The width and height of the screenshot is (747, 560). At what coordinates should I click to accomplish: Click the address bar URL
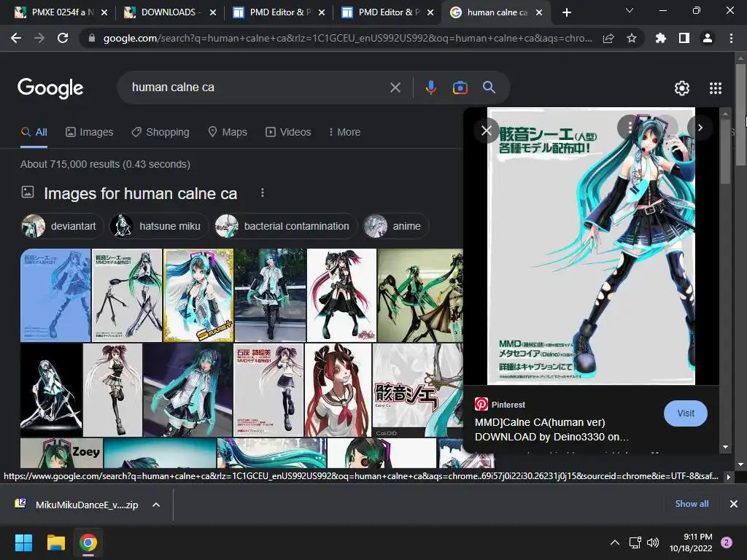[x=348, y=38]
